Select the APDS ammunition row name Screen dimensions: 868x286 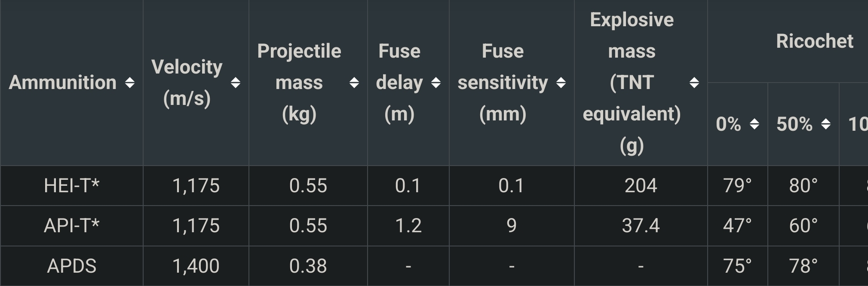pos(72,266)
